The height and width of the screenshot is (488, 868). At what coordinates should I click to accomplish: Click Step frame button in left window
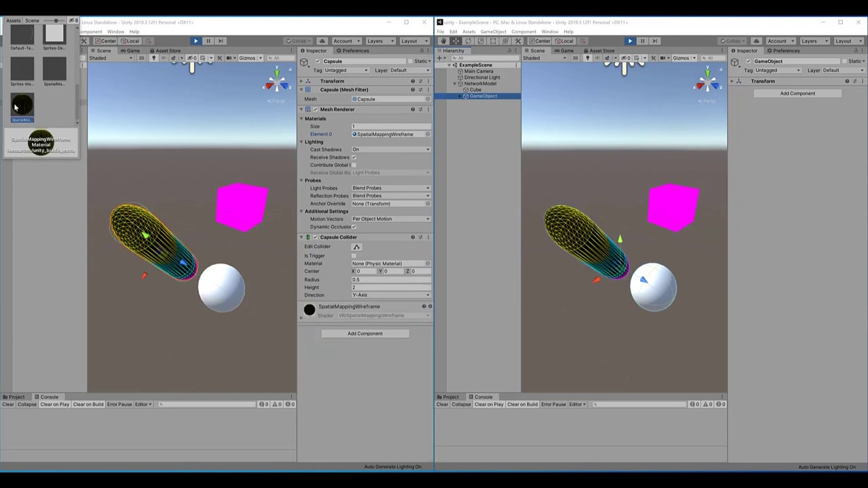point(220,41)
